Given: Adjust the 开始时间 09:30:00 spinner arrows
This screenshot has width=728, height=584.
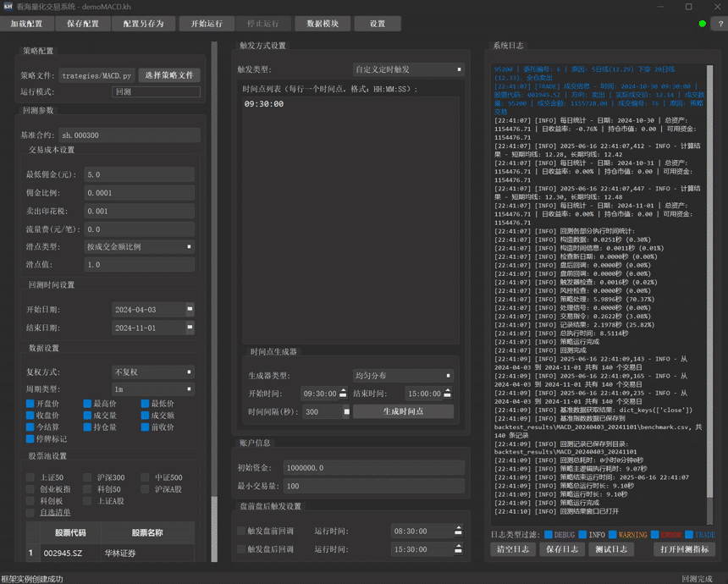Looking at the screenshot, I should pyautogui.click(x=343, y=394).
